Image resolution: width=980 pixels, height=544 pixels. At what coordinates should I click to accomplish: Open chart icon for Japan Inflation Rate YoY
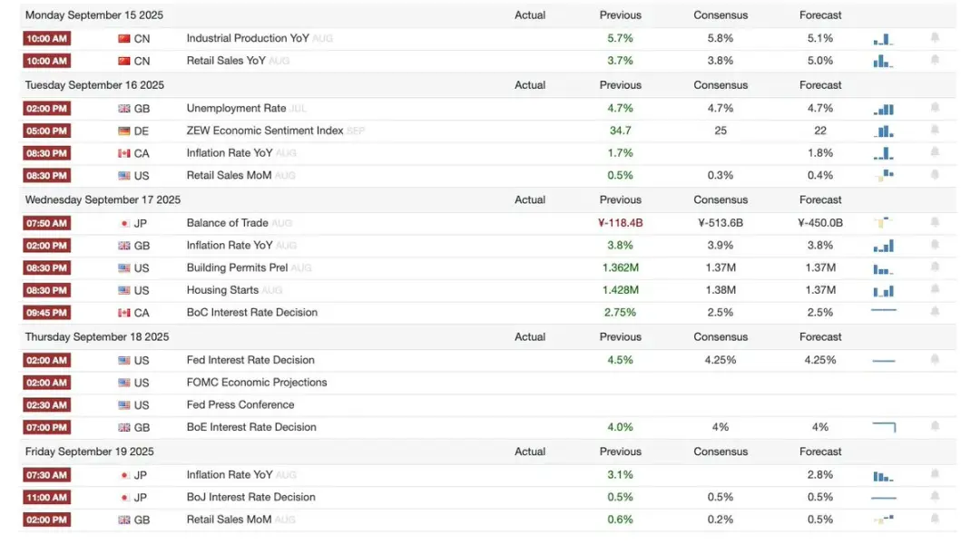(883, 475)
